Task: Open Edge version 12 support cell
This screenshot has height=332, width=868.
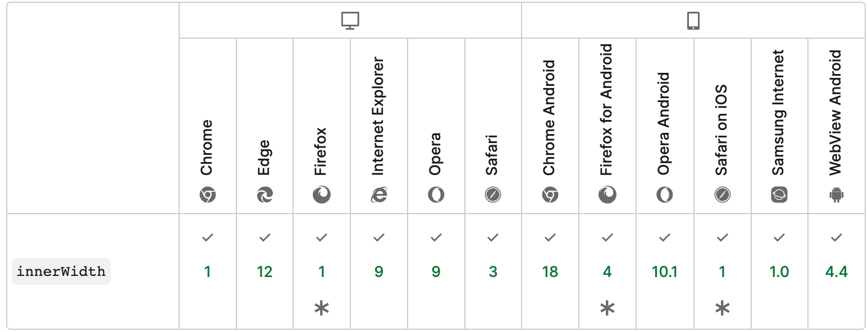Action: coord(264,272)
